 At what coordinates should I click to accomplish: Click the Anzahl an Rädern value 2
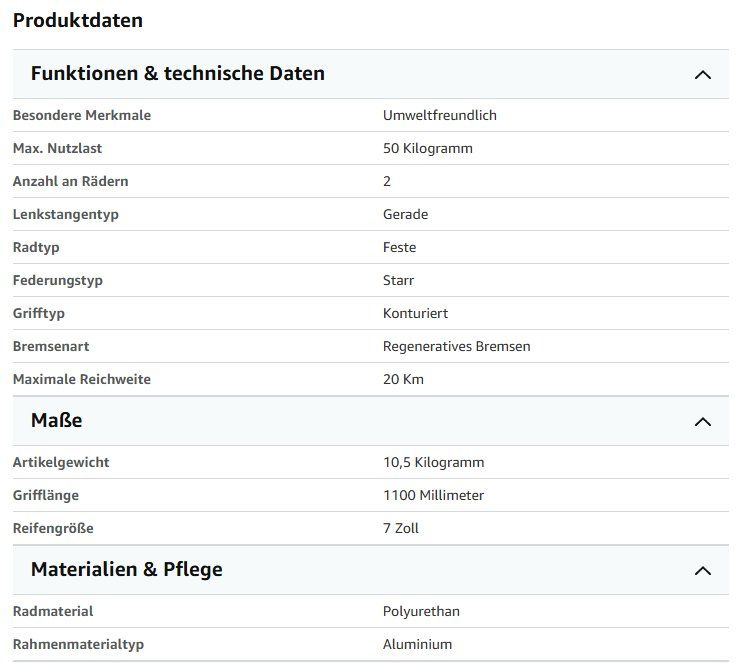click(x=387, y=181)
